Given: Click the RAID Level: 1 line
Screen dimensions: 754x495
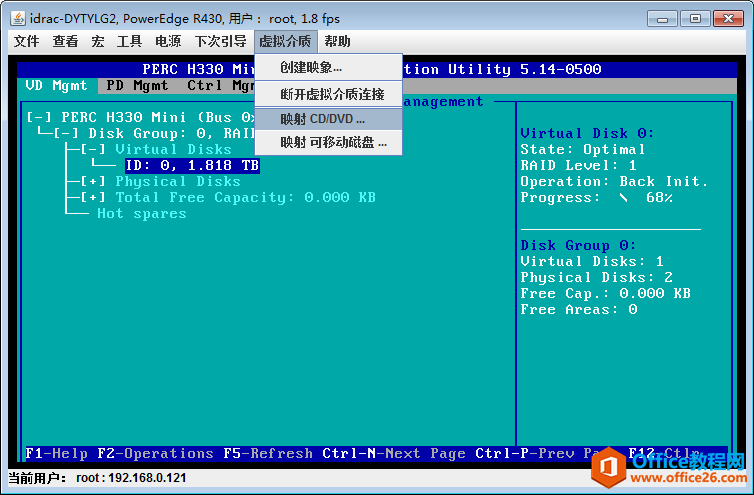Looking at the screenshot, I should point(578,165).
